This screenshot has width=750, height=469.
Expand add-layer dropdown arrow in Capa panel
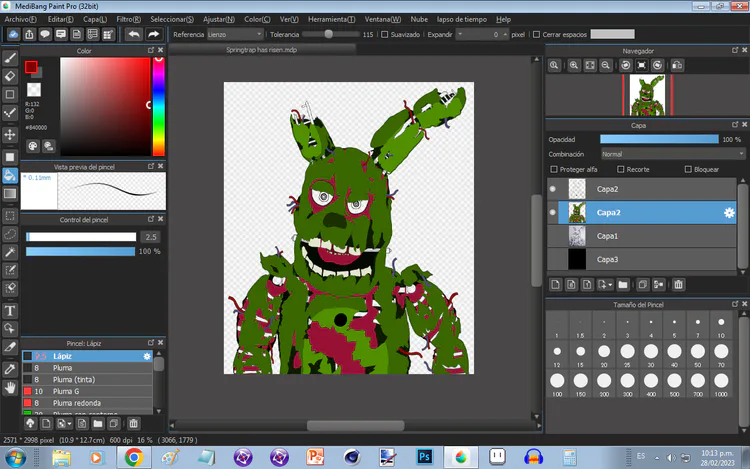(x=610, y=285)
